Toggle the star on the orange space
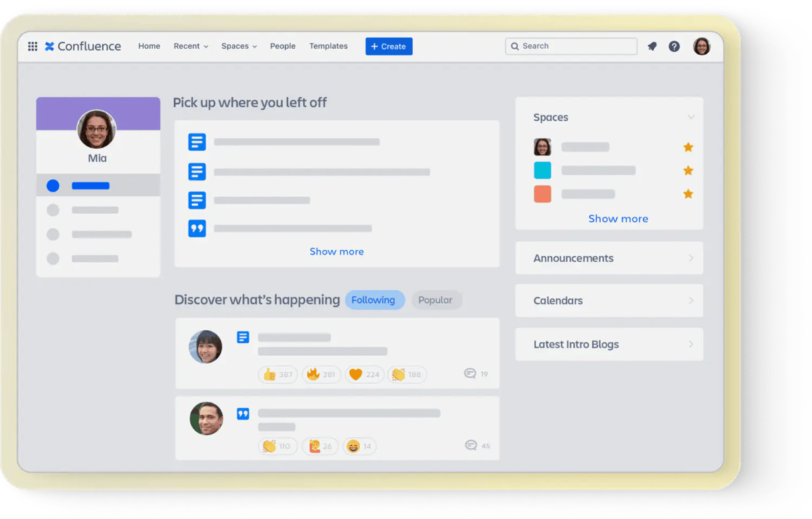 coord(688,194)
